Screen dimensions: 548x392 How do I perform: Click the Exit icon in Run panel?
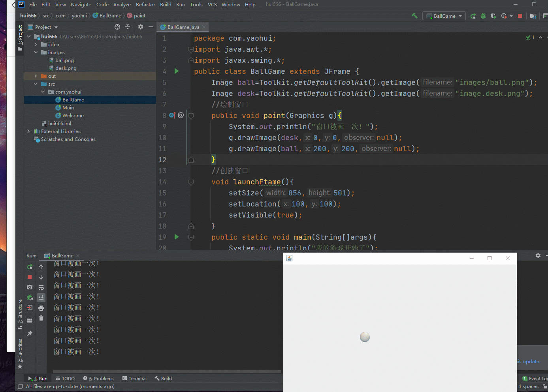pos(30,308)
